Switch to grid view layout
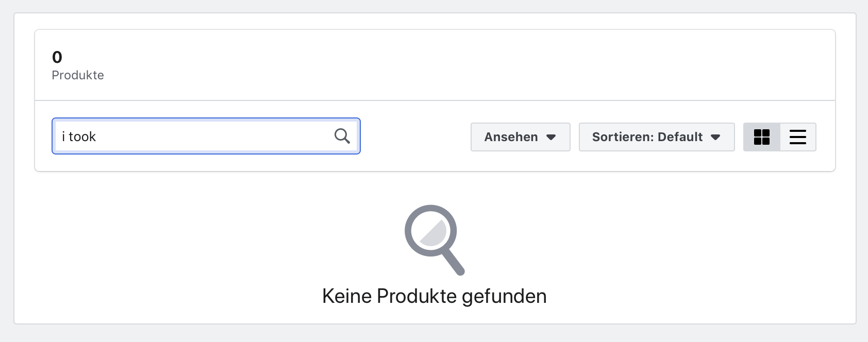868x342 pixels. point(762,137)
